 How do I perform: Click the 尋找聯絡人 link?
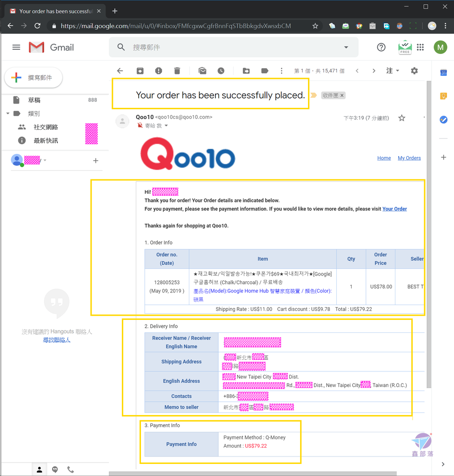click(x=57, y=340)
